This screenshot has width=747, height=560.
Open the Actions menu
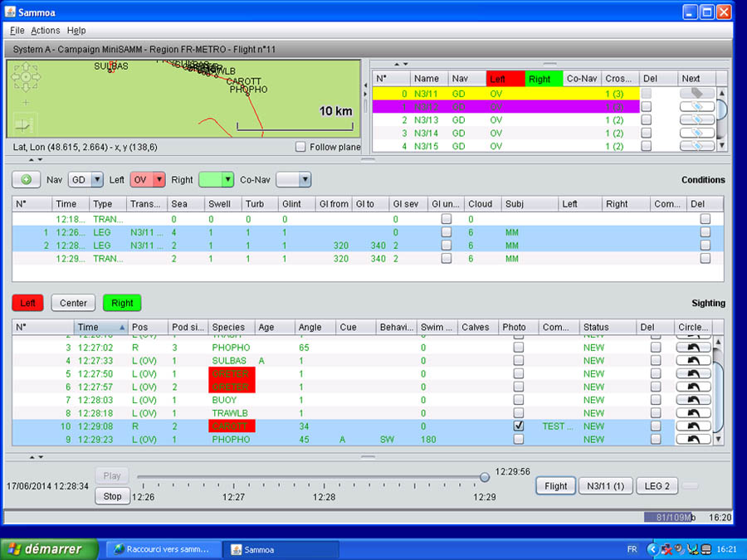[46, 31]
